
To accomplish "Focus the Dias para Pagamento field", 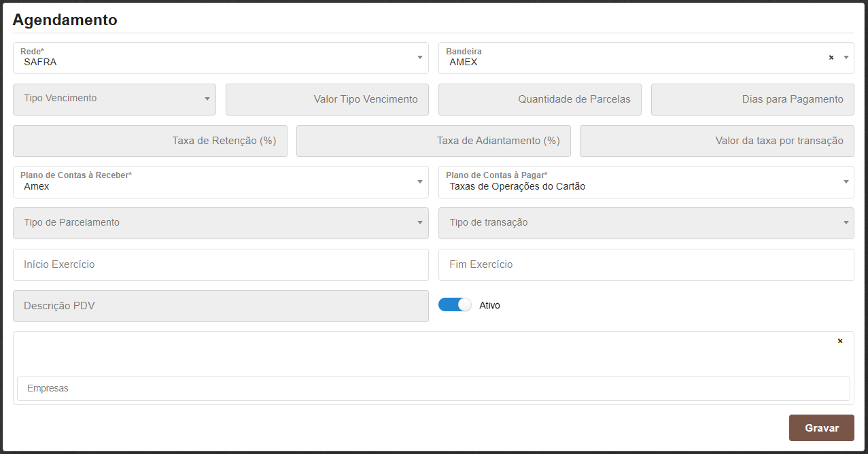I will pos(752,99).
